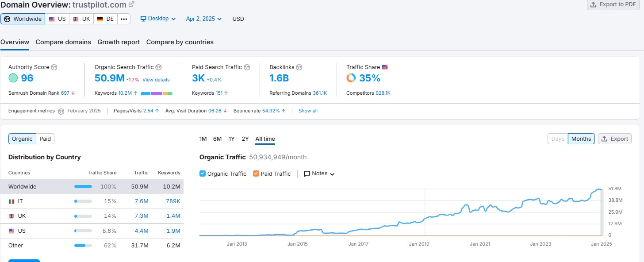Select Worldwide database button
The image size is (644, 262).
[23, 19]
